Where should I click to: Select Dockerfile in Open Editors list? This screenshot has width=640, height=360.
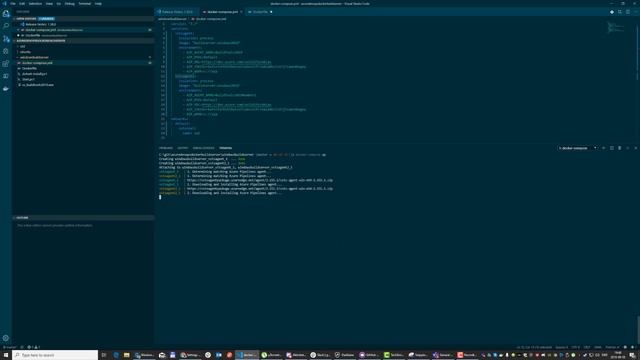pos(84,36)
